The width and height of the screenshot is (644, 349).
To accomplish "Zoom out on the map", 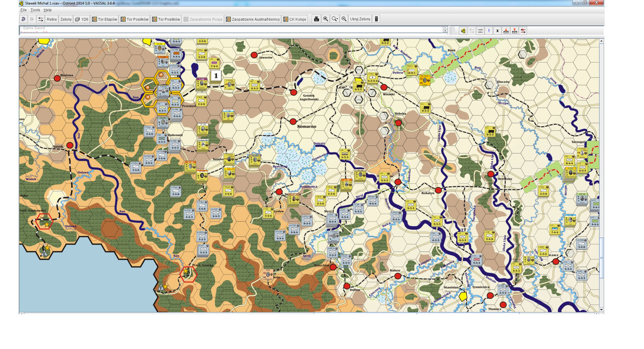I will [344, 19].
